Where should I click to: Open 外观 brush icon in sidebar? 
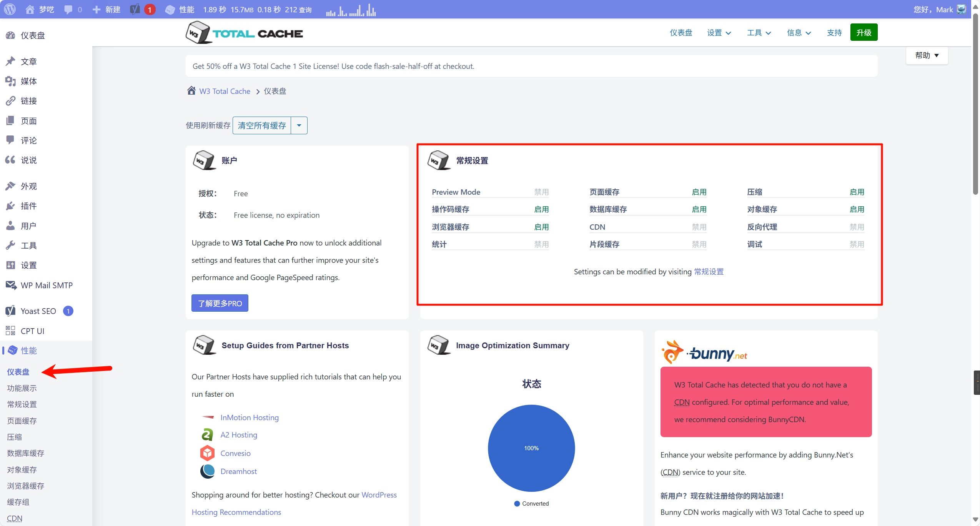click(x=10, y=186)
